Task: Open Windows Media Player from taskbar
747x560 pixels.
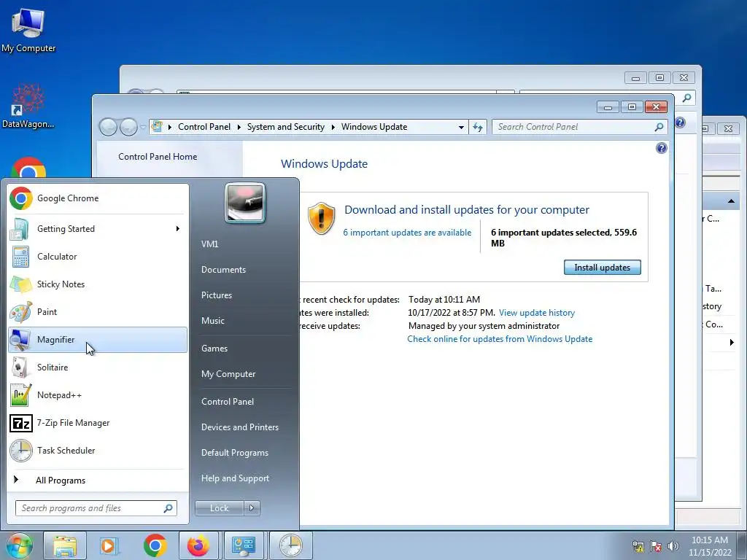Action: point(109,545)
